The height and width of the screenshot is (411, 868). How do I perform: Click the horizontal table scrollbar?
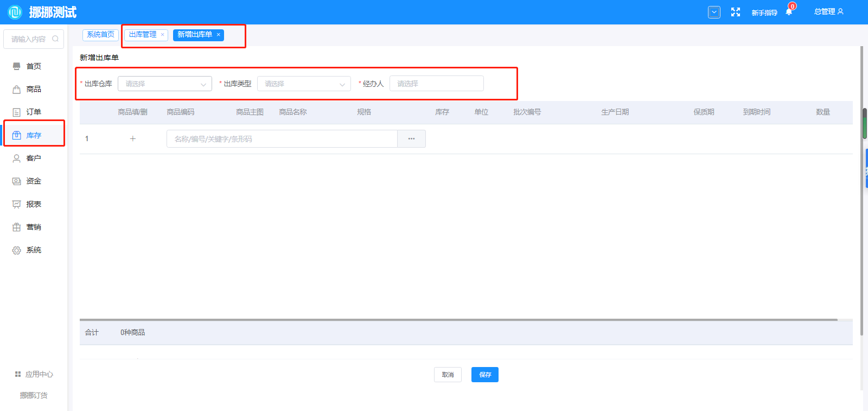pyautogui.click(x=458, y=320)
